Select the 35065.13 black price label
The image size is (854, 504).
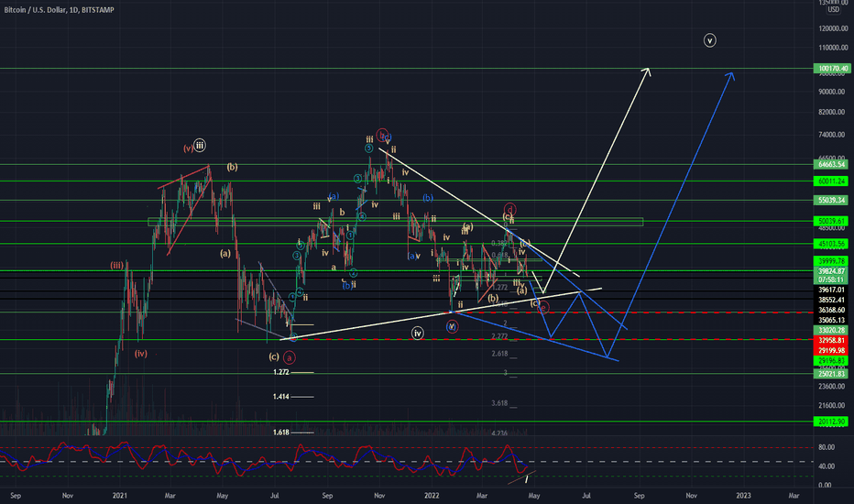(x=831, y=320)
